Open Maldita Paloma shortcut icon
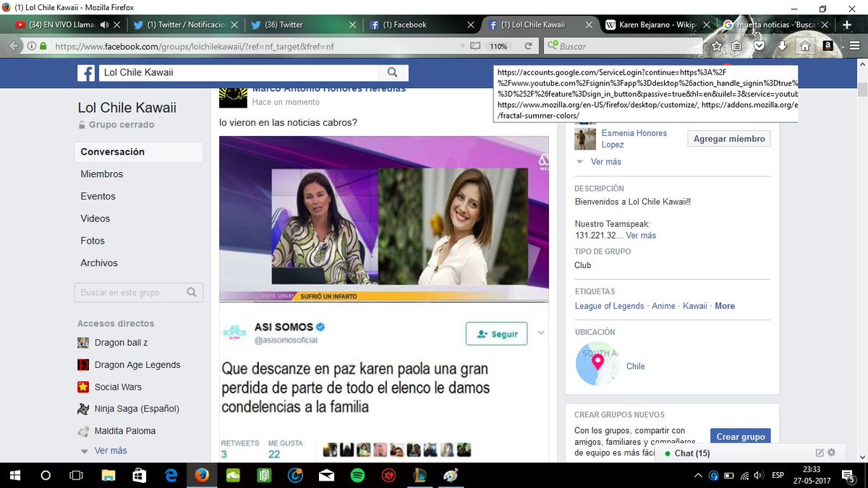This screenshot has height=488, width=868. (83, 431)
